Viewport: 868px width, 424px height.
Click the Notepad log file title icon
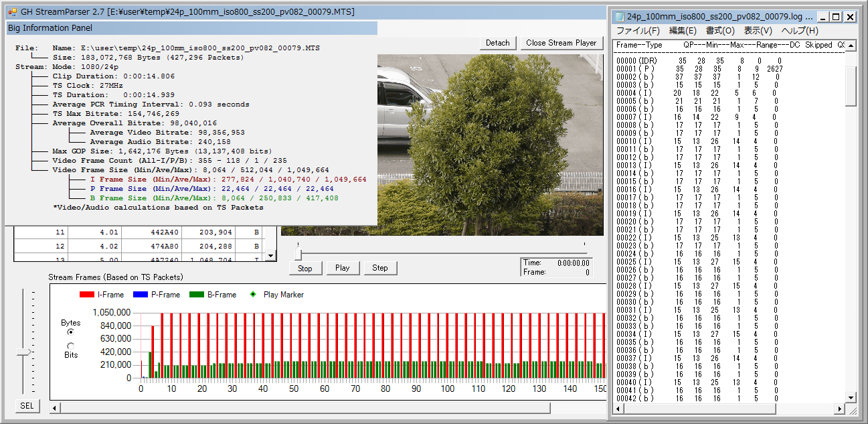point(619,17)
